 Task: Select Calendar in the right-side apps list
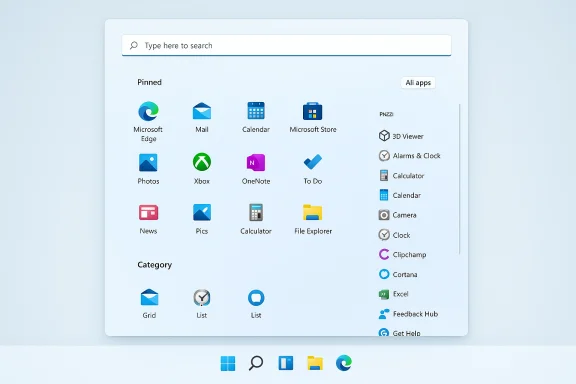(400, 195)
